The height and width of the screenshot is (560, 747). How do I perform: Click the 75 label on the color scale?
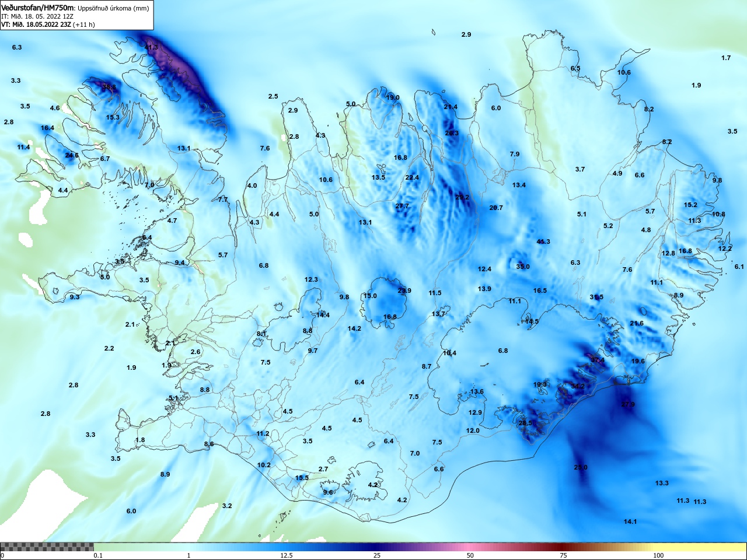pos(563,555)
